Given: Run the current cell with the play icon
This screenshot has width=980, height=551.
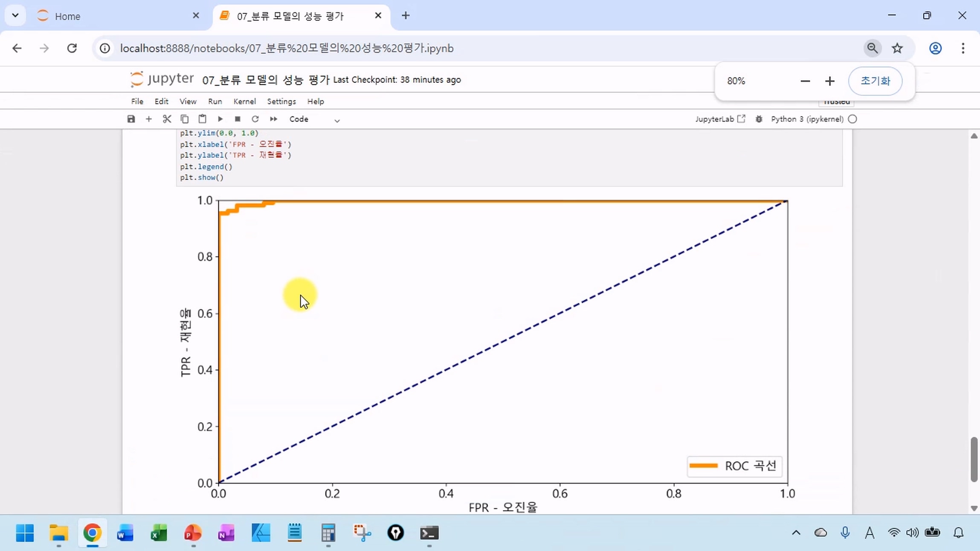Looking at the screenshot, I should click(220, 119).
